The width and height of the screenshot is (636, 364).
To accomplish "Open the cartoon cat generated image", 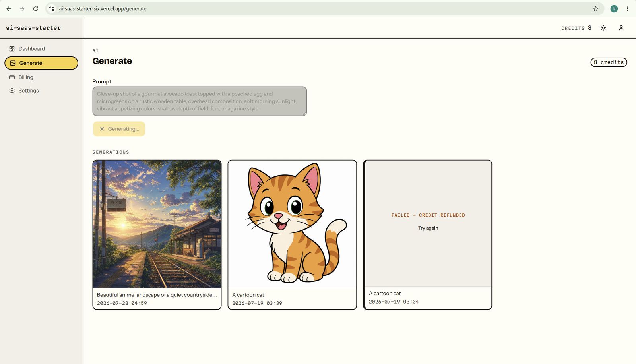I will [x=292, y=224].
